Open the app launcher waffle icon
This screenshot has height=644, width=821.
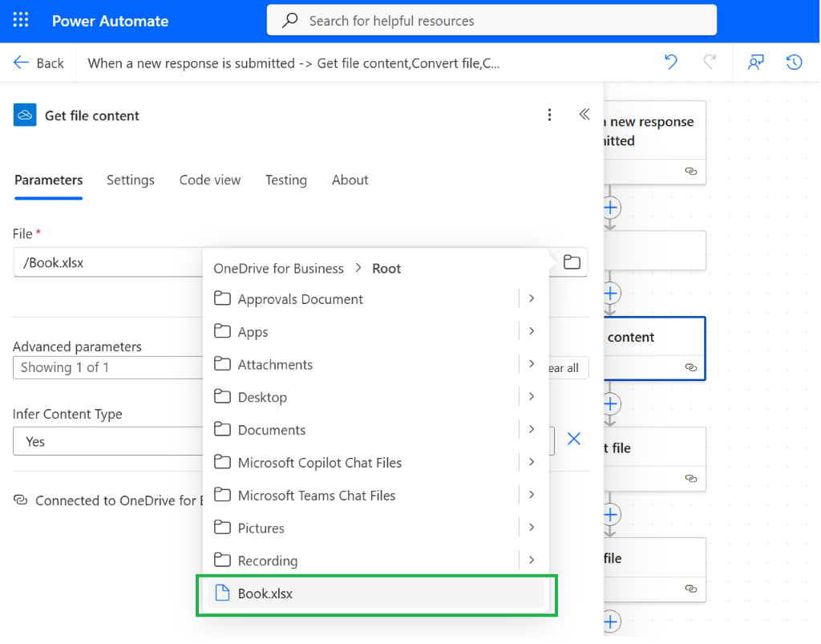tap(20, 20)
